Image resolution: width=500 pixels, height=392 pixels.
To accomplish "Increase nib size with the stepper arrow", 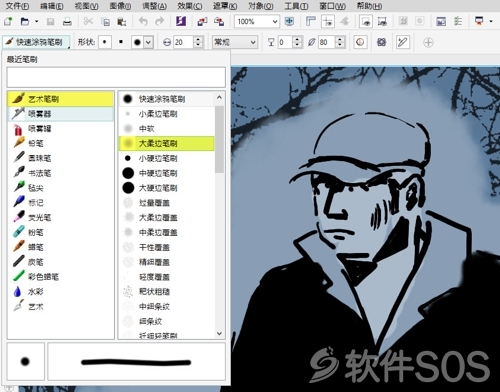I will tap(198, 39).
